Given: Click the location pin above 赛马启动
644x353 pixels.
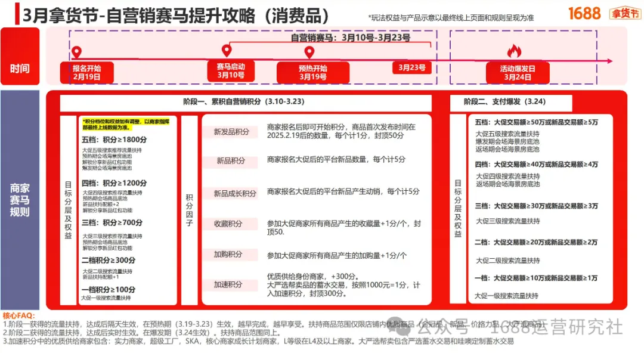Looking at the screenshot, I should point(227,51).
